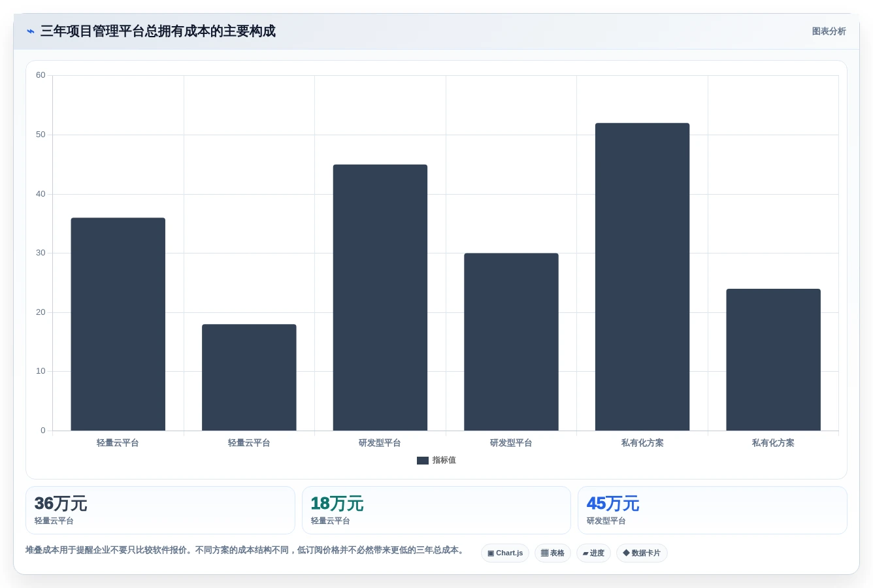Click the chart bar valued 24
The height and width of the screenshot is (588, 873).
coord(774,360)
